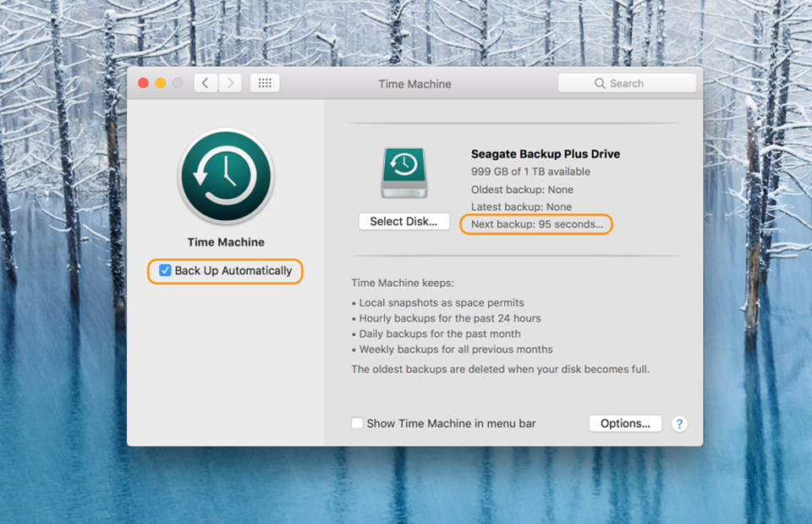Viewport: 812px width, 524px height.
Task: Click the large Time Machine clock logo
Action: tap(225, 176)
